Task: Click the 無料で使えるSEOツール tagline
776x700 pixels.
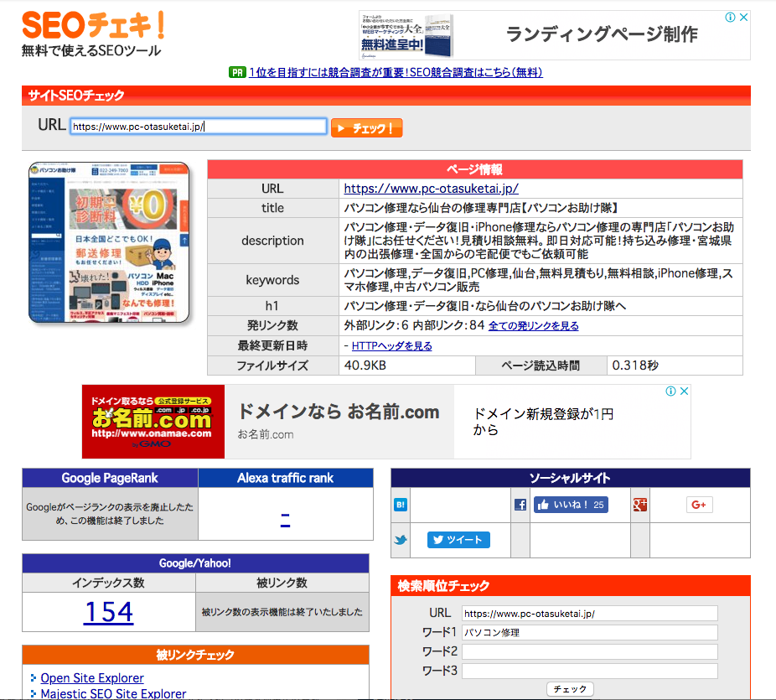Action: 91,50
